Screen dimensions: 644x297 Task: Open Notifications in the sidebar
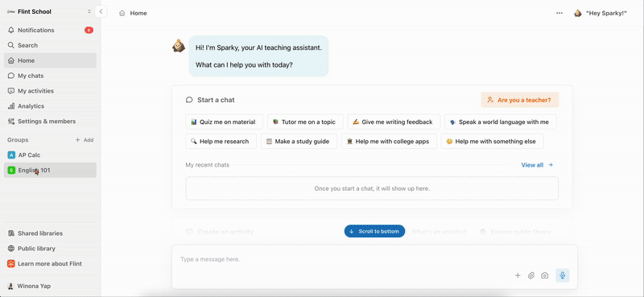(x=50, y=30)
